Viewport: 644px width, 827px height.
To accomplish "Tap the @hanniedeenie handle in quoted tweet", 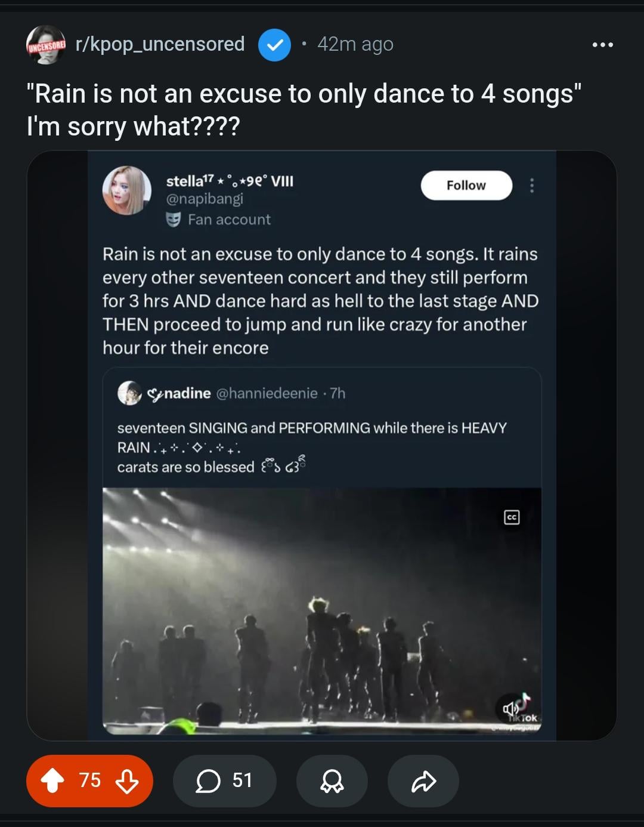I will pyautogui.click(x=266, y=393).
